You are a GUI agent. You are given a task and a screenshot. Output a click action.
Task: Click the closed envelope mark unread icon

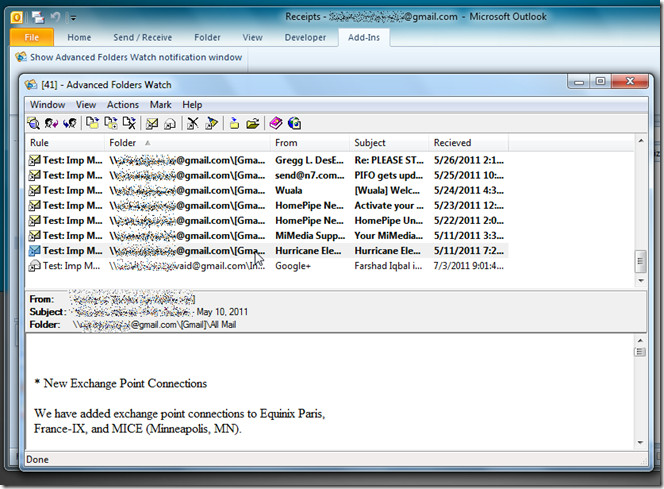tap(152, 123)
